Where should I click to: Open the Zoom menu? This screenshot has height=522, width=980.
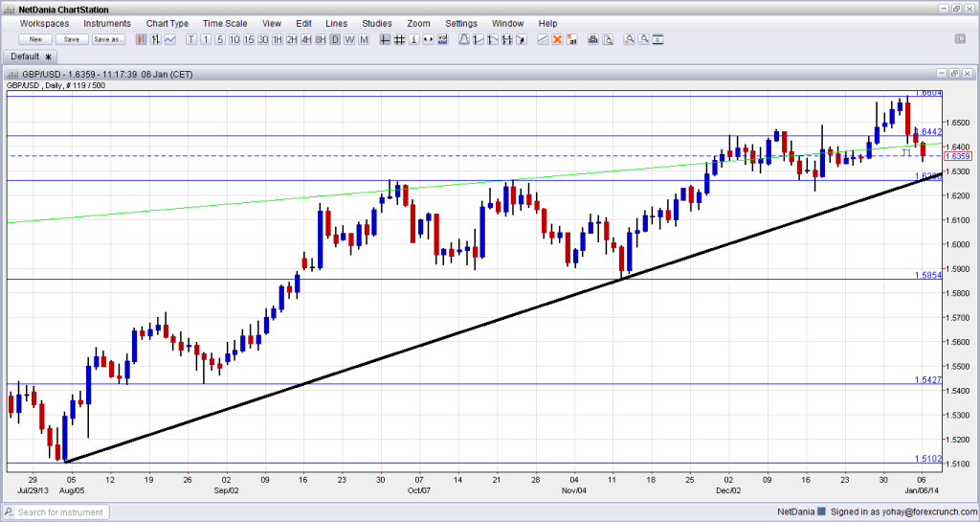[419, 23]
